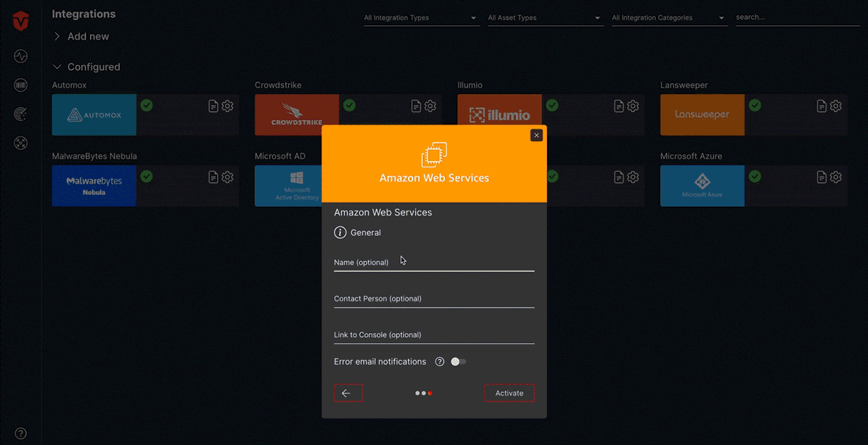Open the activity pulse page in sidebar
868x445 pixels.
coord(21,56)
